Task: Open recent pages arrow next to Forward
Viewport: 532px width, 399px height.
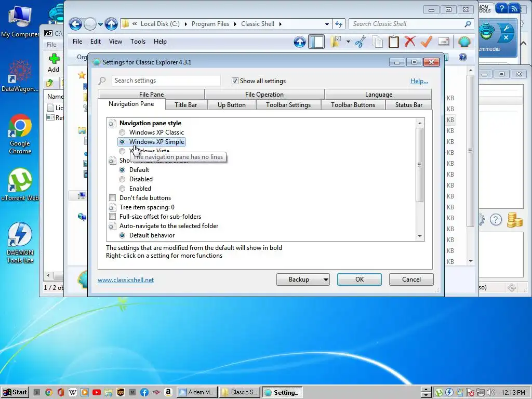Action: [x=100, y=24]
